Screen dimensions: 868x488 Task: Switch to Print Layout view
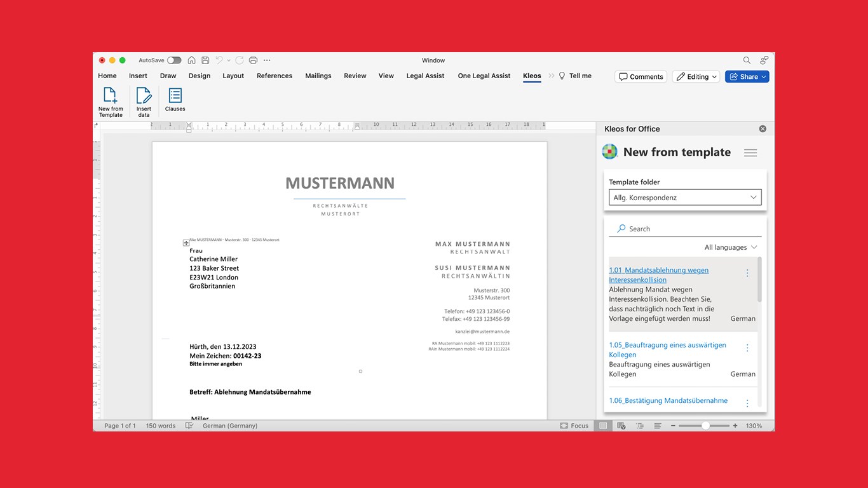coord(604,426)
